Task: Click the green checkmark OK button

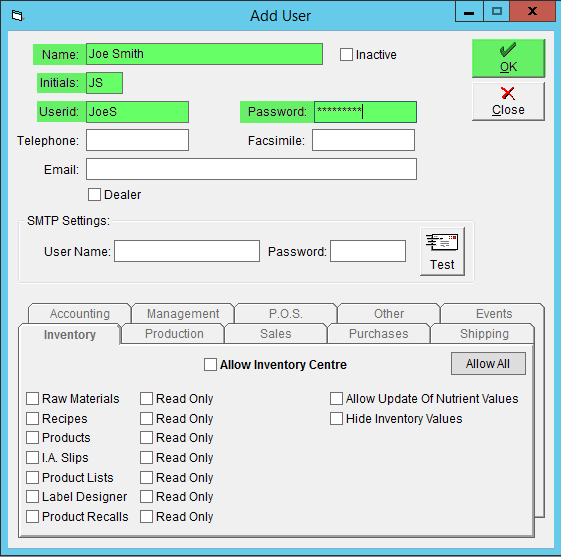Action: pyautogui.click(x=508, y=58)
